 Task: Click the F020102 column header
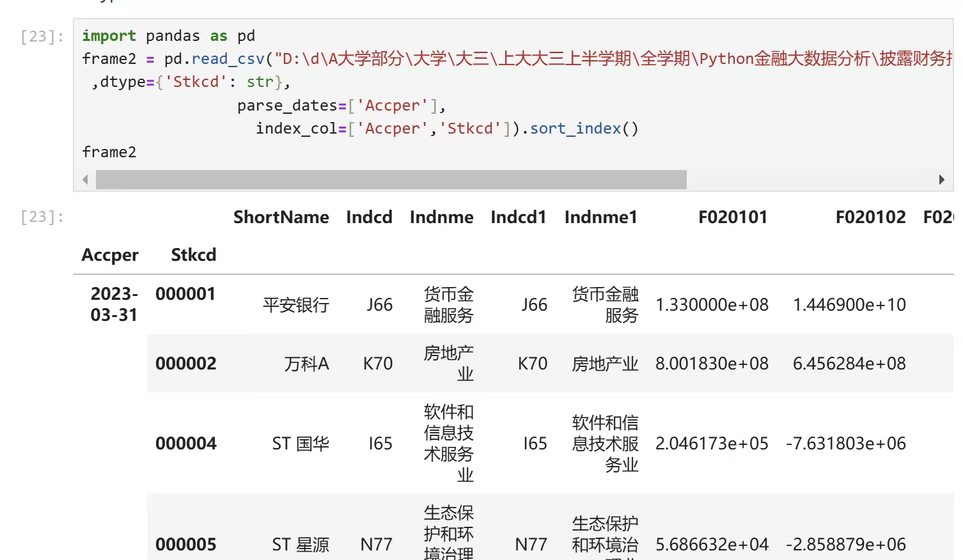coord(870,217)
